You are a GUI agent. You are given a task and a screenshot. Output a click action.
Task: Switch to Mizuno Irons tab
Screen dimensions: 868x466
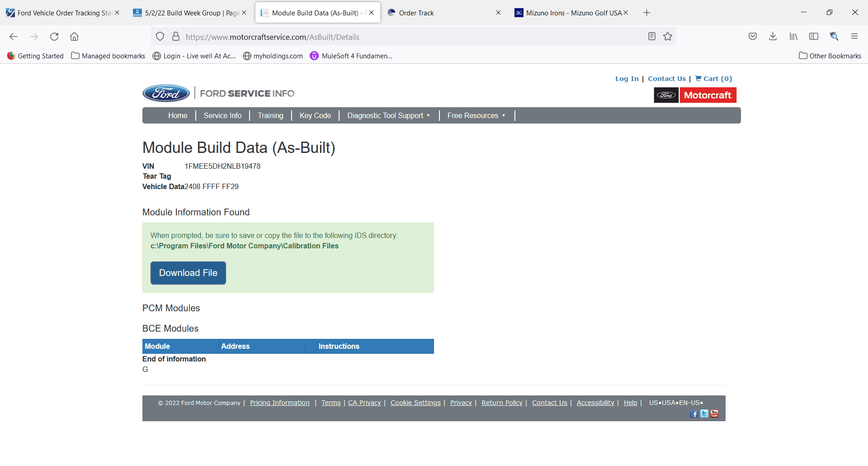571,13
